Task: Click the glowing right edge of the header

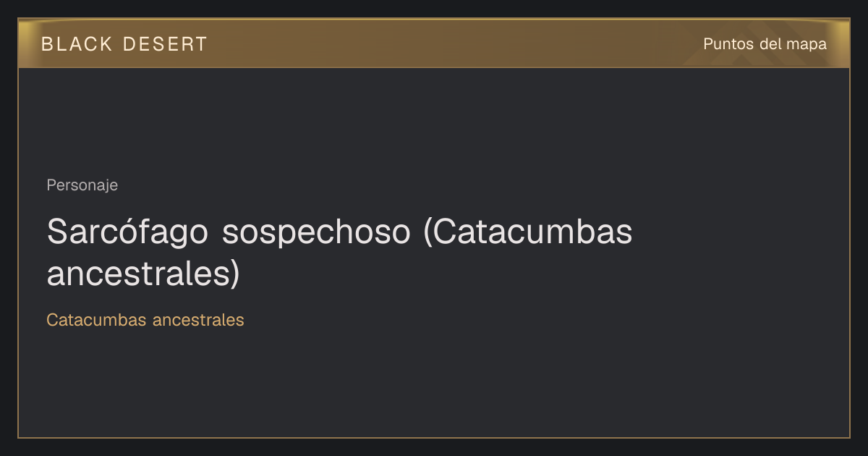Action: [x=841, y=43]
